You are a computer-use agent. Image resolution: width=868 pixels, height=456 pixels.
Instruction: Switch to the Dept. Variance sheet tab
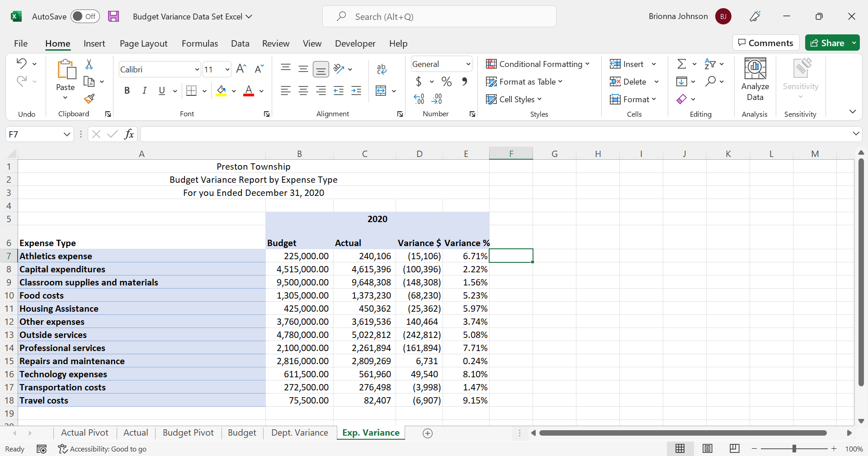(x=299, y=433)
